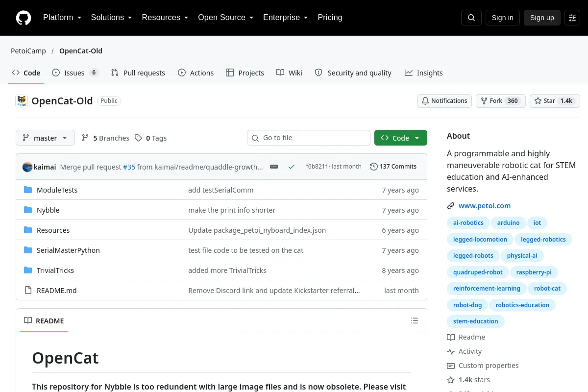Open the search magnifier in header

[x=471, y=18]
